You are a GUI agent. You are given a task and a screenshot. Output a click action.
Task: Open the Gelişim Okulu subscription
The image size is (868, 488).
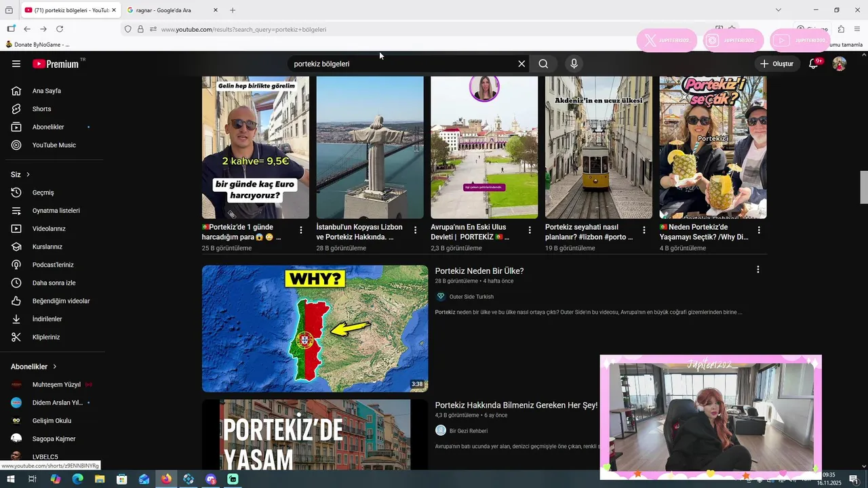tap(52, 421)
